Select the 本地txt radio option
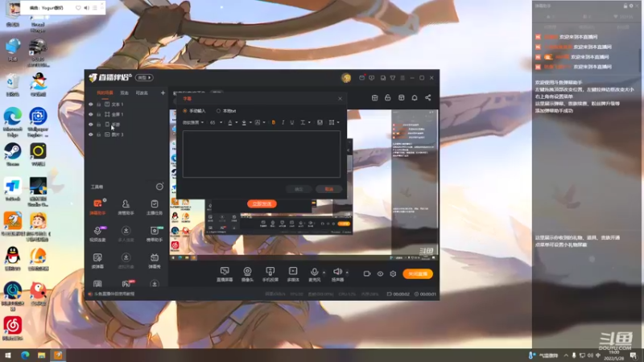 pyautogui.click(x=226, y=111)
